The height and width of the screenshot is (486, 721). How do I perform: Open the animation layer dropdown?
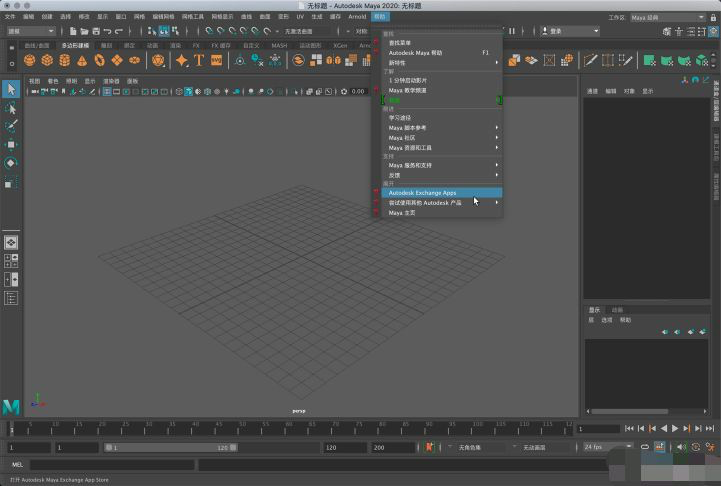click(541, 447)
